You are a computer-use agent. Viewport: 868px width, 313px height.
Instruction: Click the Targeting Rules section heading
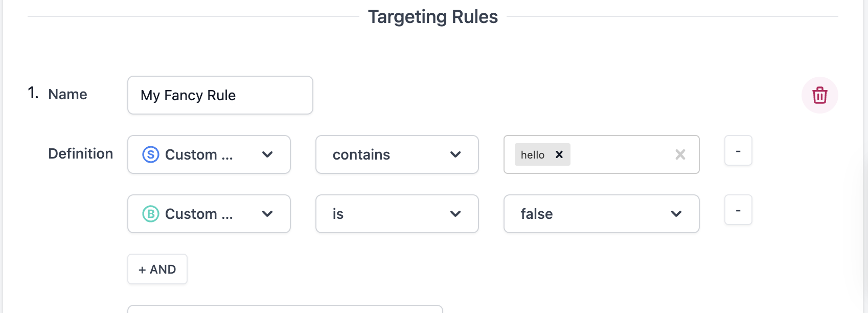coord(432,17)
